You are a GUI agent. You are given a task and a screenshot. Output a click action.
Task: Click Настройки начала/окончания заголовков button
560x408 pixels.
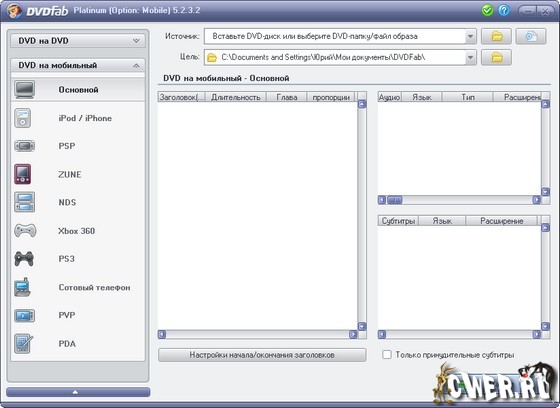262,355
